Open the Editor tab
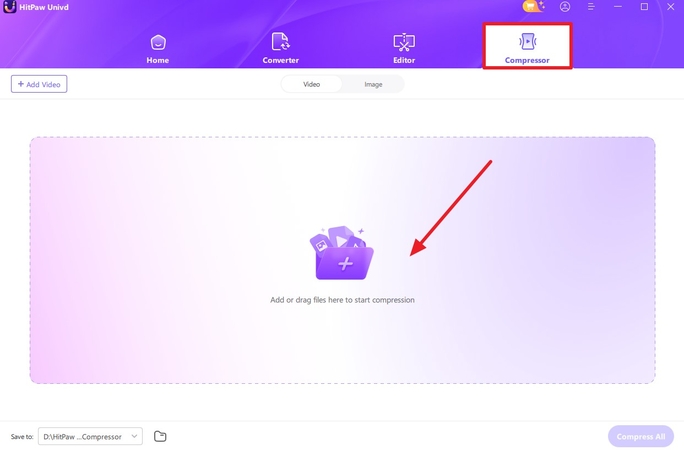 [x=404, y=48]
